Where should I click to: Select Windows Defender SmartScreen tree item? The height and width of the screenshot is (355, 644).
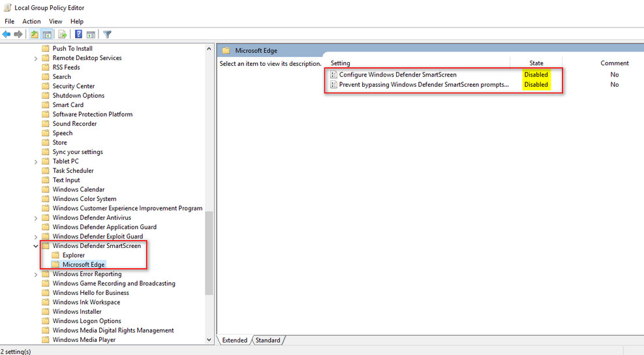tap(97, 246)
